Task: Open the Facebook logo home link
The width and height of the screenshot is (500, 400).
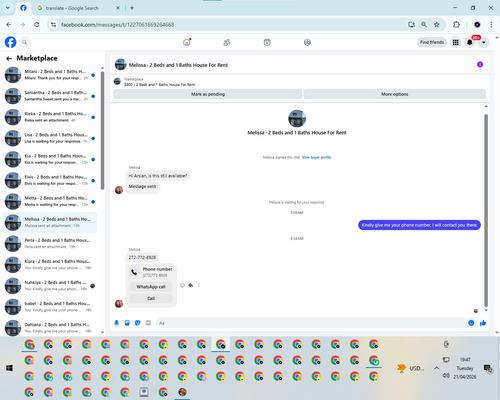Action: coord(10,42)
